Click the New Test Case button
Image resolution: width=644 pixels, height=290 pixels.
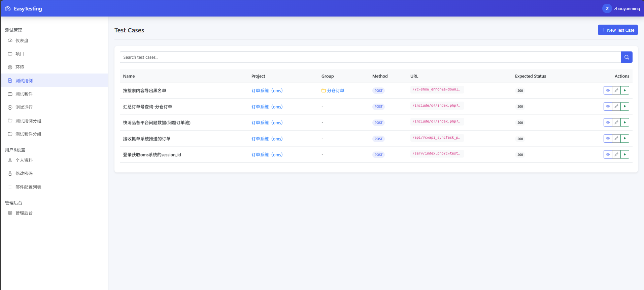coord(618,30)
